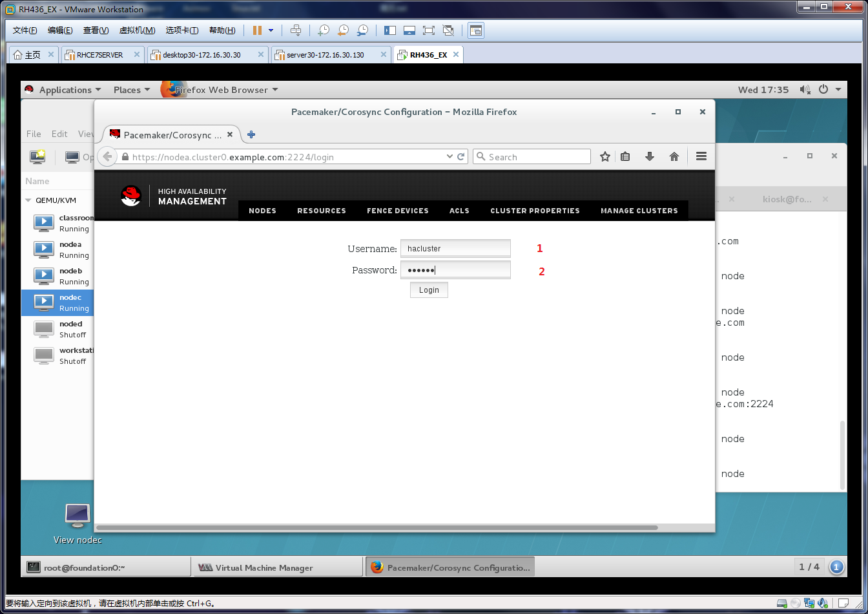Open the 查看(V) menu
The height and width of the screenshot is (614, 868).
pyautogui.click(x=96, y=30)
